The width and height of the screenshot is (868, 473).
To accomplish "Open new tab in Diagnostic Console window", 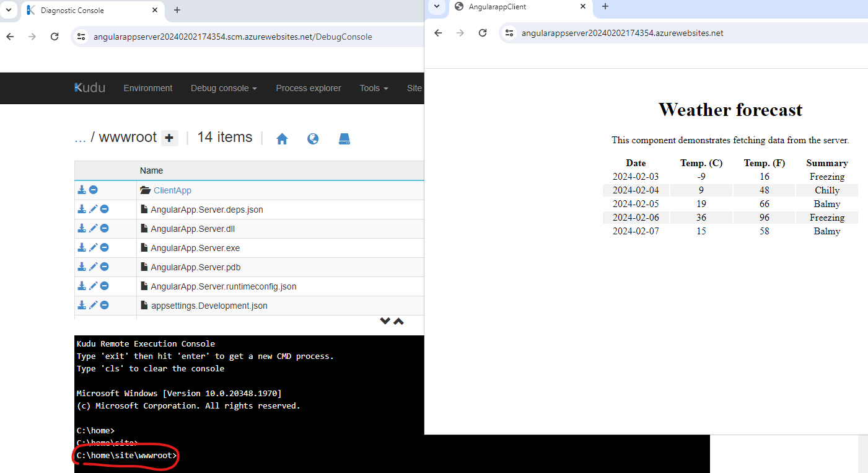I will (177, 10).
